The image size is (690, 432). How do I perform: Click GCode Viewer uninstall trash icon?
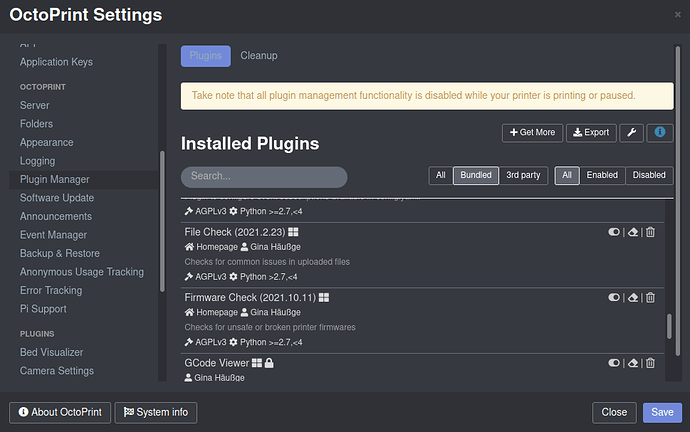pyautogui.click(x=650, y=363)
